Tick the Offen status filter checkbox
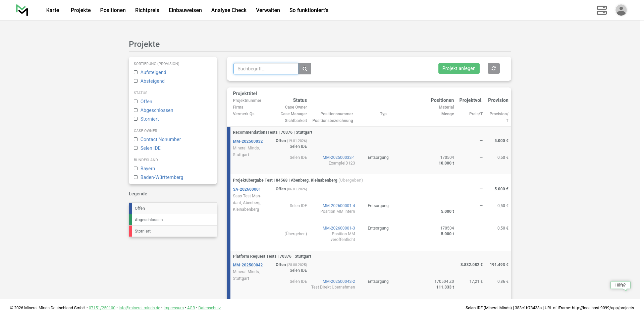The width and height of the screenshot is (644, 316). coord(136,102)
